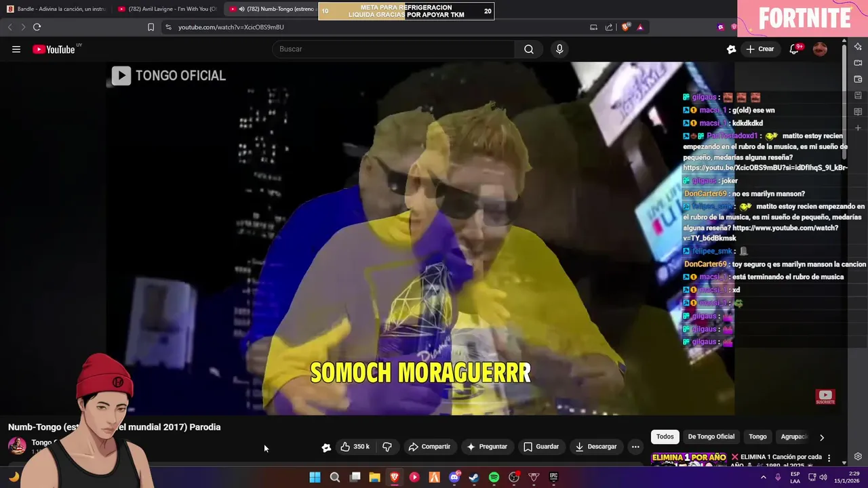Screen dimensions: 868x488
Task: Click the sparkle icon left of Crear
Action: (731, 49)
